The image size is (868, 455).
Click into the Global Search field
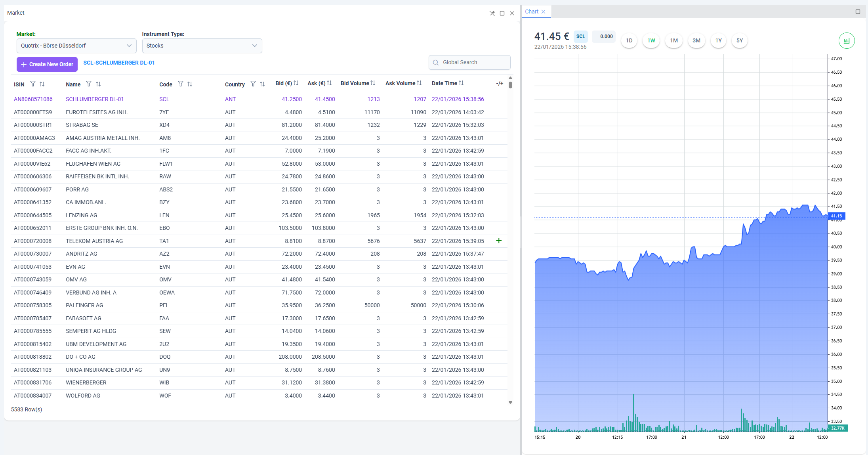point(469,62)
